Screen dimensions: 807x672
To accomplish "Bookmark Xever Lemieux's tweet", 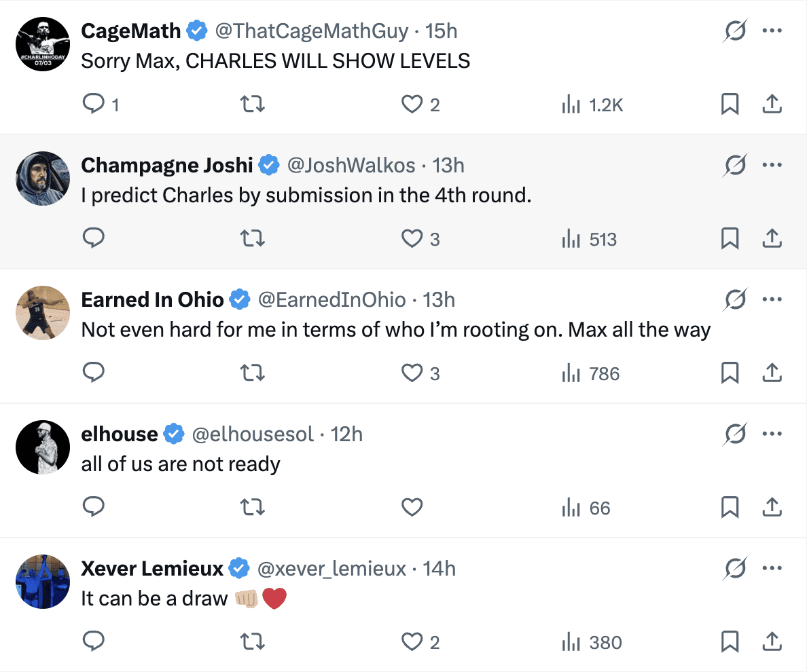I will (x=730, y=642).
